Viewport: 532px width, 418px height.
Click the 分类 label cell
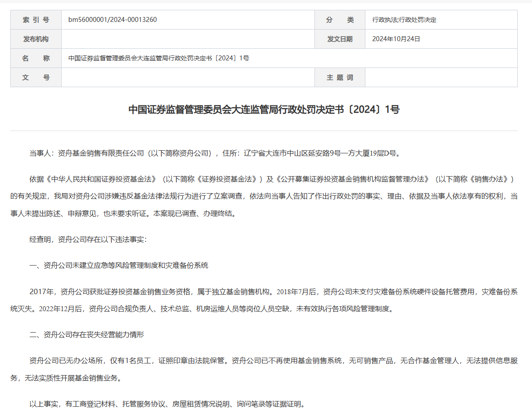tap(339, 20)
